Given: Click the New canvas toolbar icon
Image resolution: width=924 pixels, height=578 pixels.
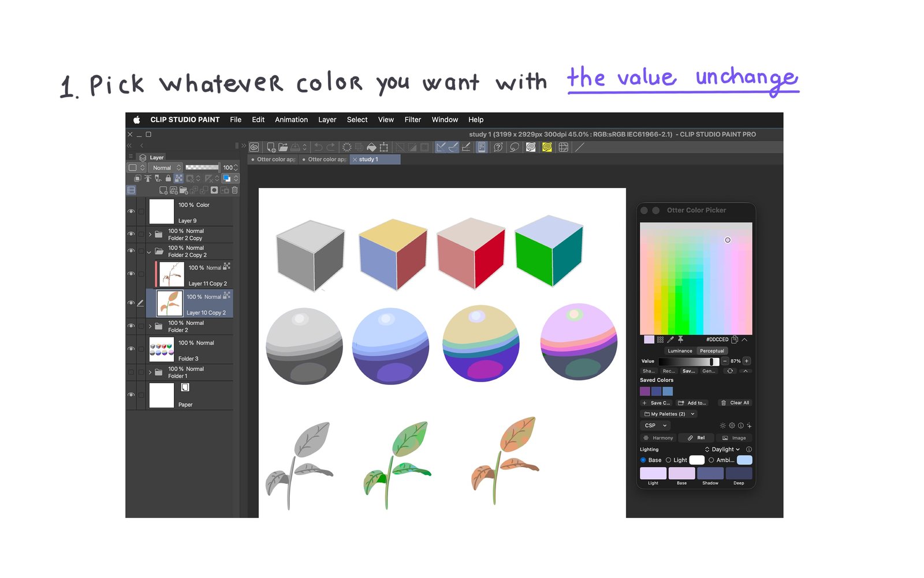Looking at the screenshot, I should tap(271, 147).
